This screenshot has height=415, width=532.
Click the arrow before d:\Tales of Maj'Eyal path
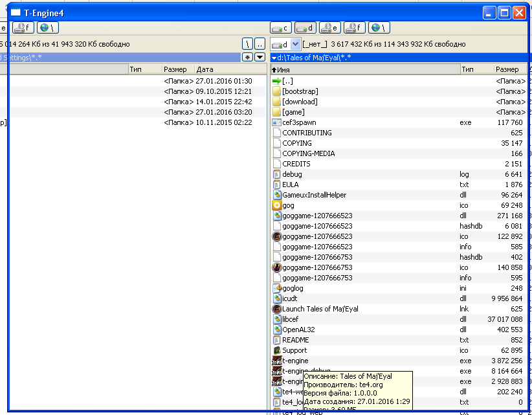pyautogui.click(x=274, y=58)
